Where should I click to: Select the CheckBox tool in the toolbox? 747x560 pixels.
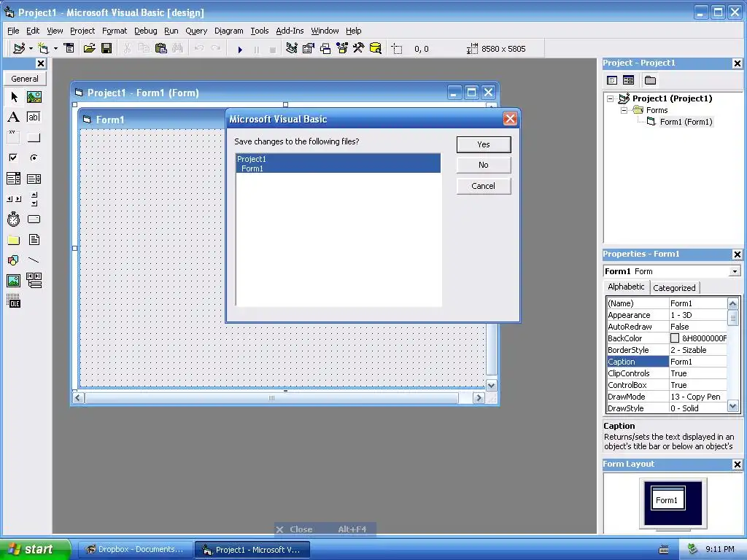coord(14,157)
